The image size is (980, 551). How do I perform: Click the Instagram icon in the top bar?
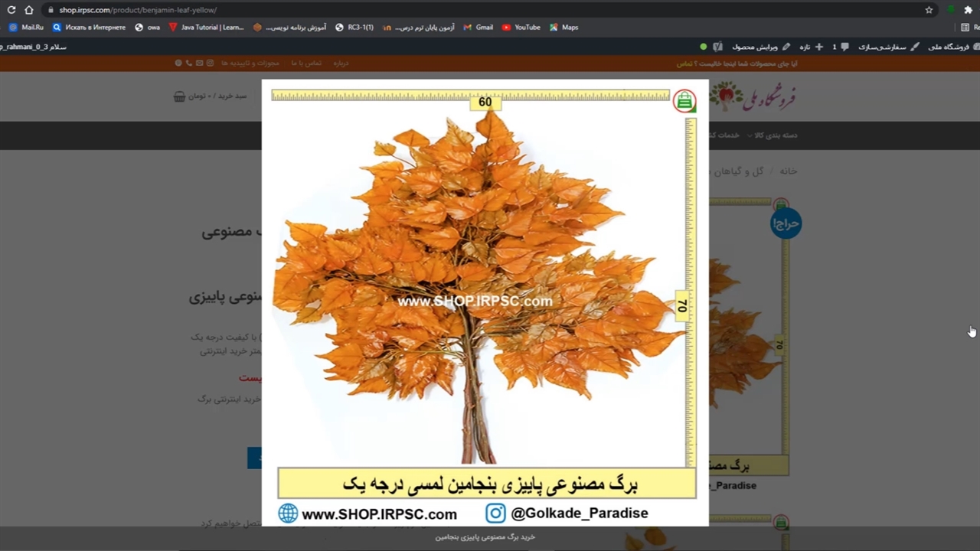pyautogui.click(x=210, y=63)
